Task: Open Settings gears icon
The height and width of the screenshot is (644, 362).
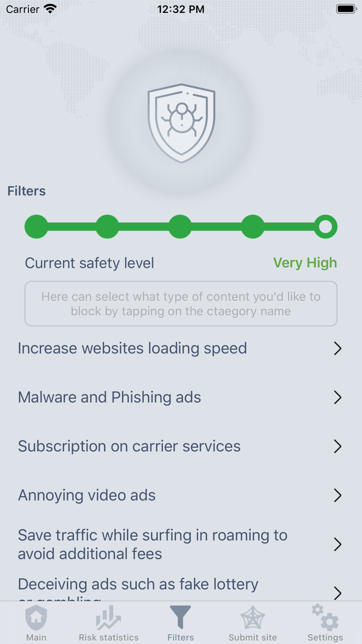Action: [325, 617]
